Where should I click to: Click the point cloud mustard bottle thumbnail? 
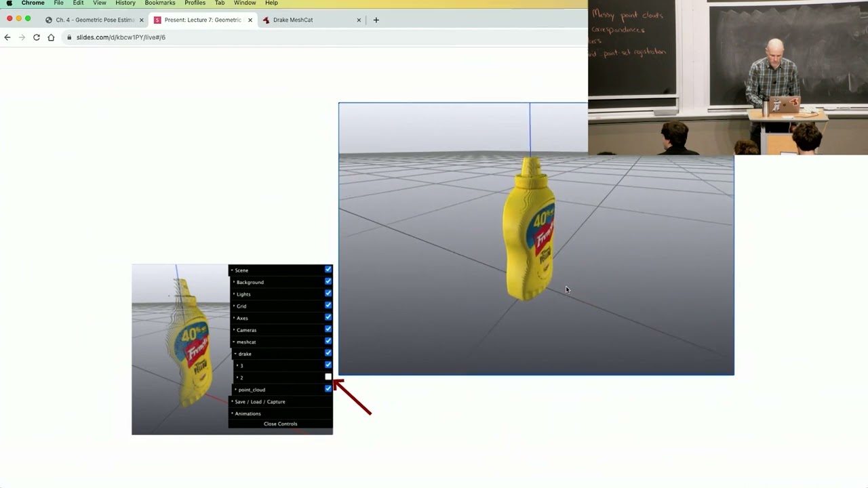(189, 344)
